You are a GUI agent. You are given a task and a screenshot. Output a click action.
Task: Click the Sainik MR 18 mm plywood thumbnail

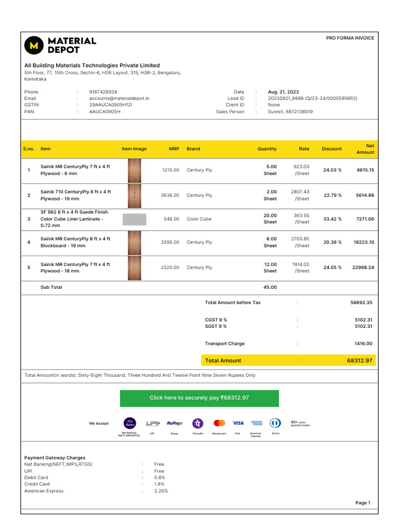click(x=135, y=268)
